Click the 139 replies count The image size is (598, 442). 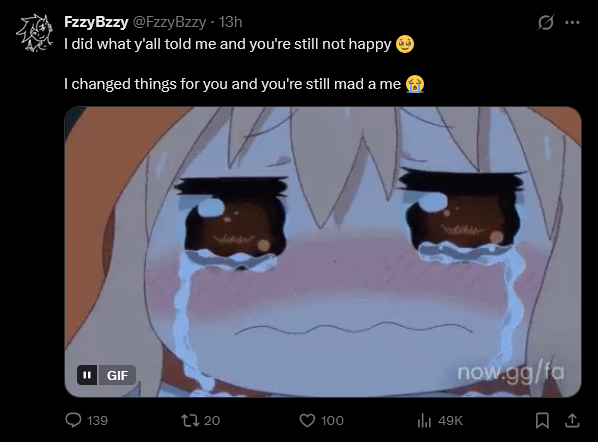point(97,421)
